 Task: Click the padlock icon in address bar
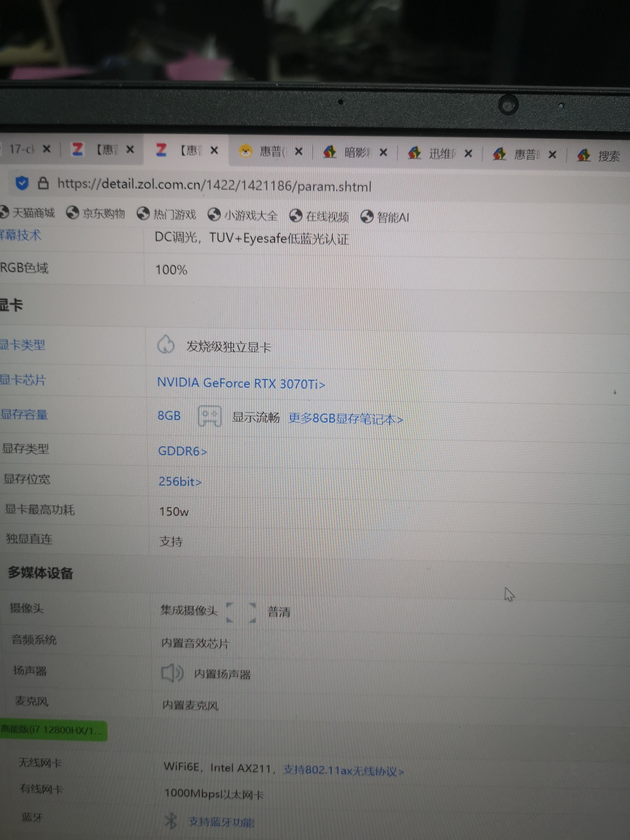pyautogui.click(x=43, y=183)
